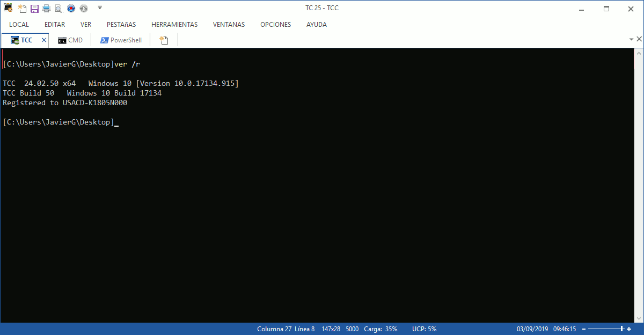Click 'Registered to USACD-K1805N000' text
Screen dimensions: 644x335
(x=65, y=103)
